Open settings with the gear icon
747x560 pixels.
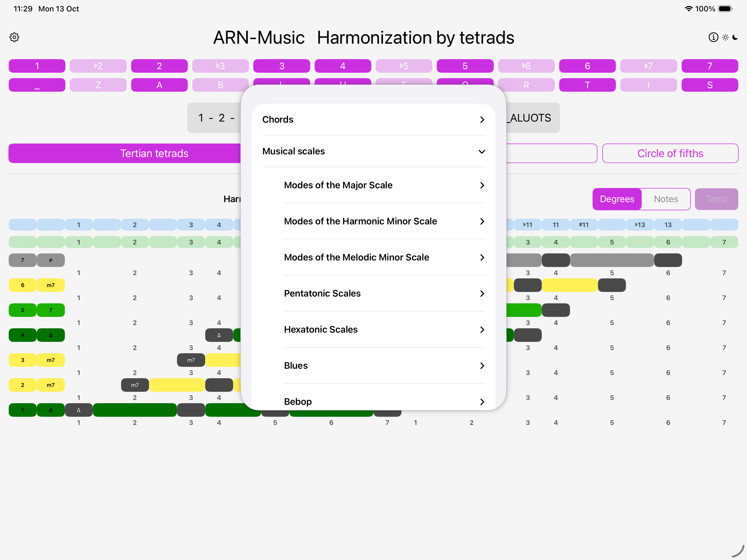point(14,37)
